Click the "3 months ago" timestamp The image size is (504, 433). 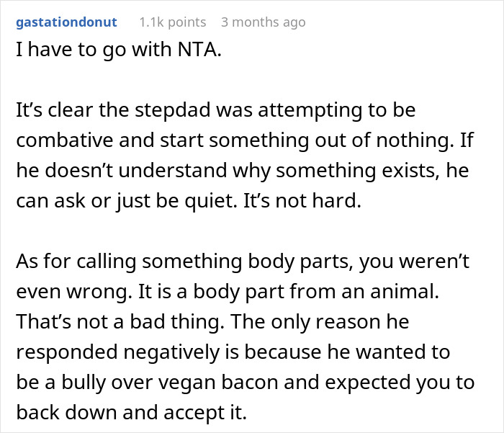coord(263,22)
